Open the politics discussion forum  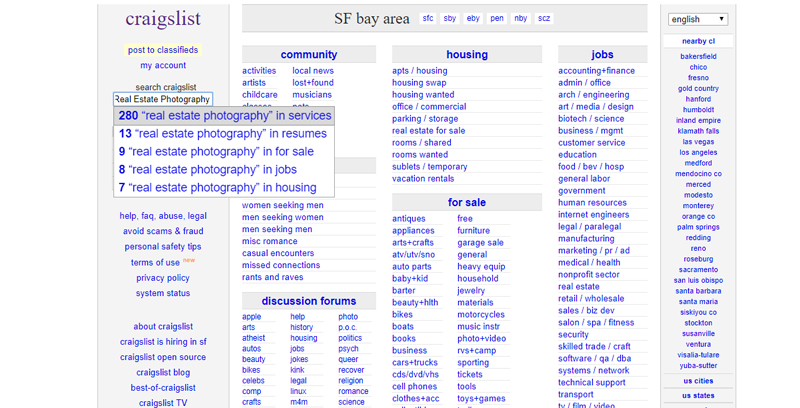point(350,338)
